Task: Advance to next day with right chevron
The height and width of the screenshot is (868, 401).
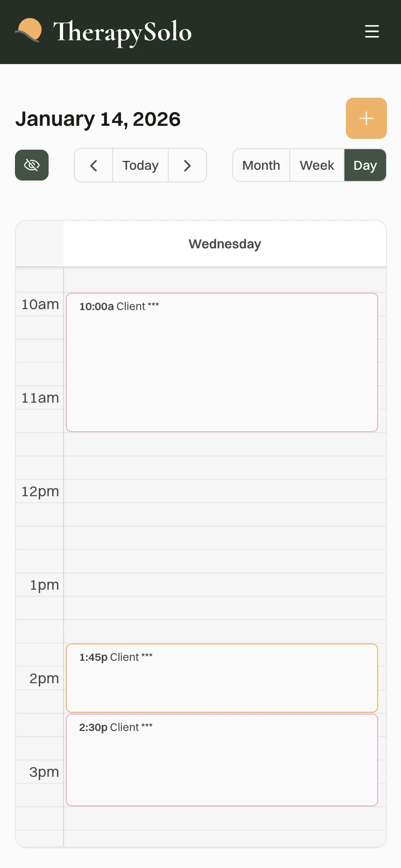Action: point(187,166)
